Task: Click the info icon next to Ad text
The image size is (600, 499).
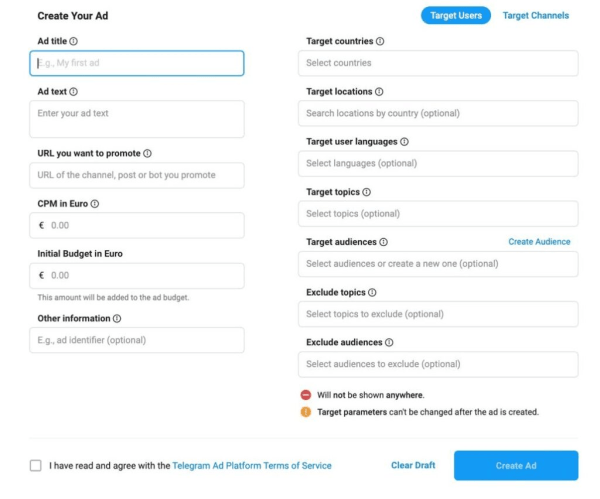Action: pyautogui.click(x=74, y=91)
